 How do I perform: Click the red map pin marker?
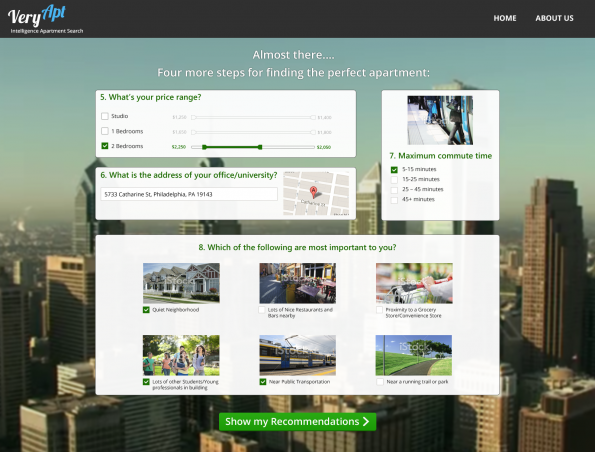313,192
